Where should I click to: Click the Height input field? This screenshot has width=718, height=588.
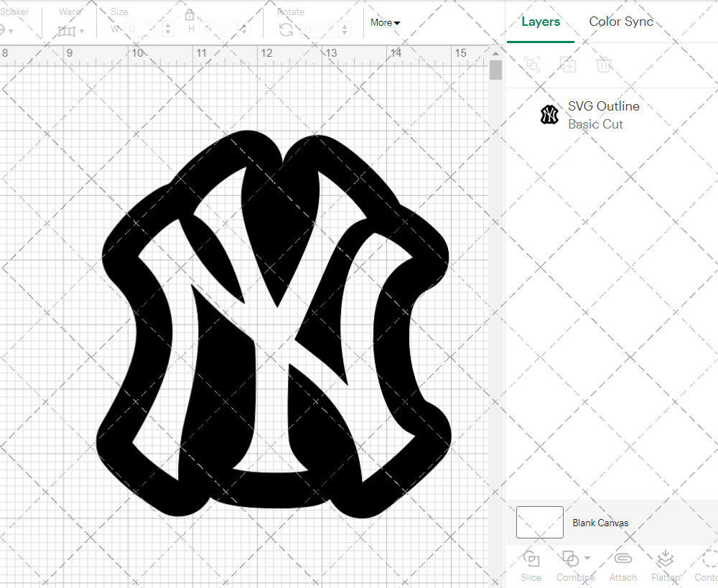(x=223, y=29)
